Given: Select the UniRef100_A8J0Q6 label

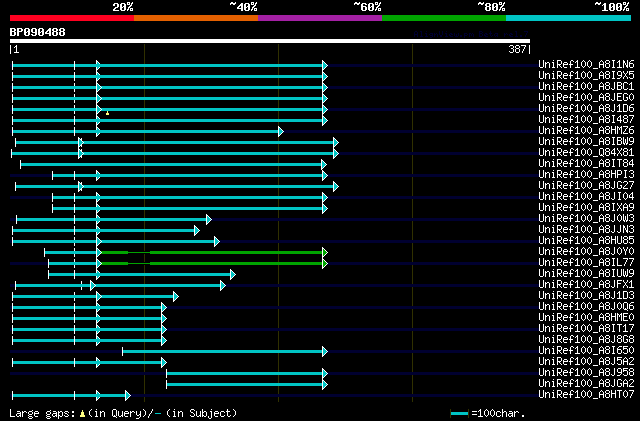Looking at the screenshot, I should click(x=586, y=307).
